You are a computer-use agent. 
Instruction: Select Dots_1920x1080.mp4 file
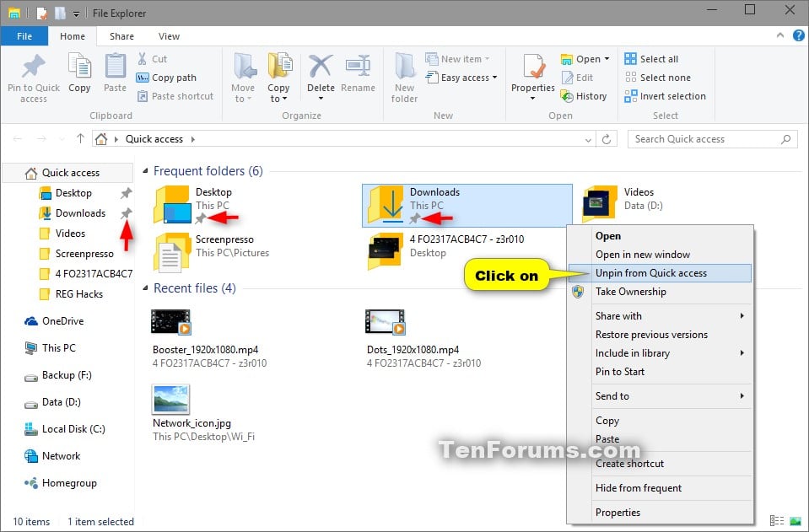click(x=423, y=339)
